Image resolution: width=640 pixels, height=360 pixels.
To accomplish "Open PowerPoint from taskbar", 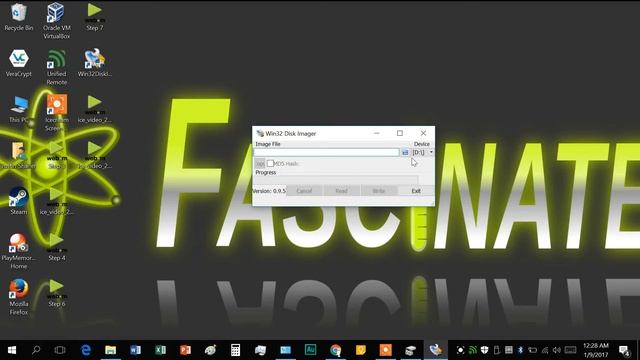I will pos(185,350).
